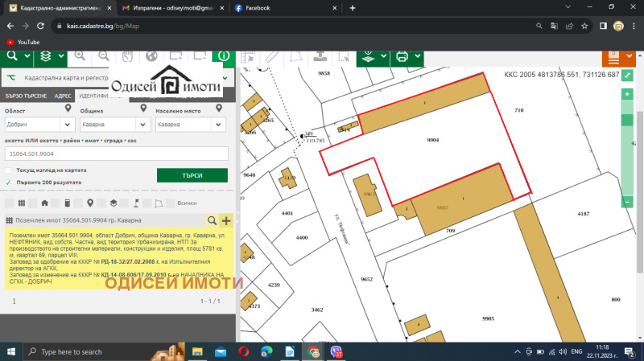
Task: Select the pan hand tool
Action: tap(126, 56)
